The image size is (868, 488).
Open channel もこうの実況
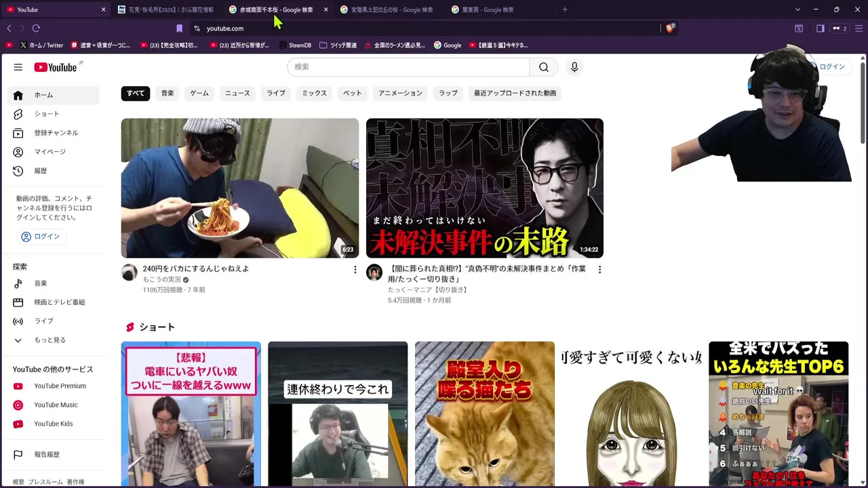[x=162, y=280]
